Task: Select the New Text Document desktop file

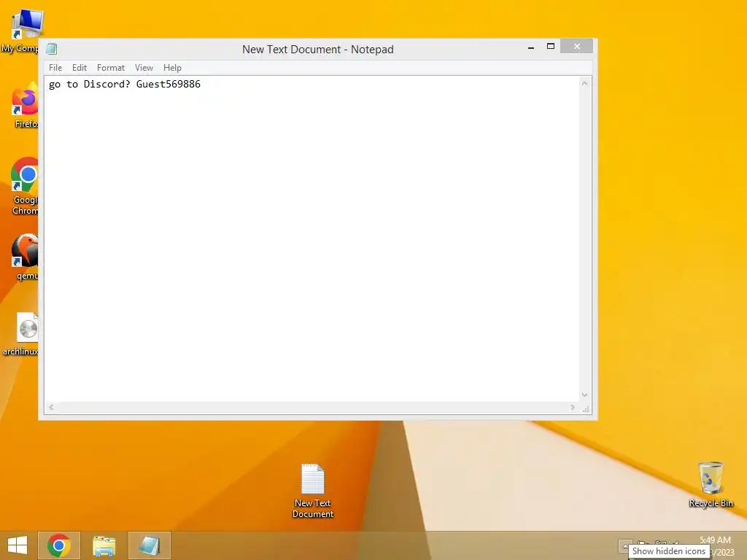Action: click(x=312, y=491)
